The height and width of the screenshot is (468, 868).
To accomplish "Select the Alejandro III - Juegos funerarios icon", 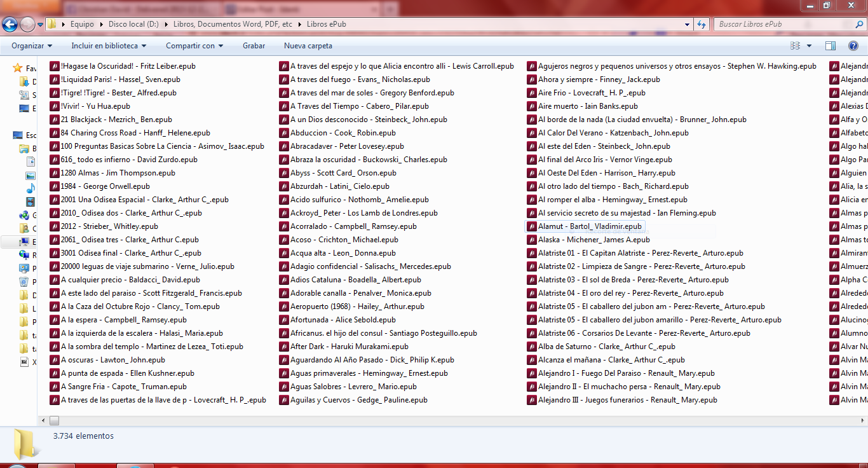I will (532, 400).
